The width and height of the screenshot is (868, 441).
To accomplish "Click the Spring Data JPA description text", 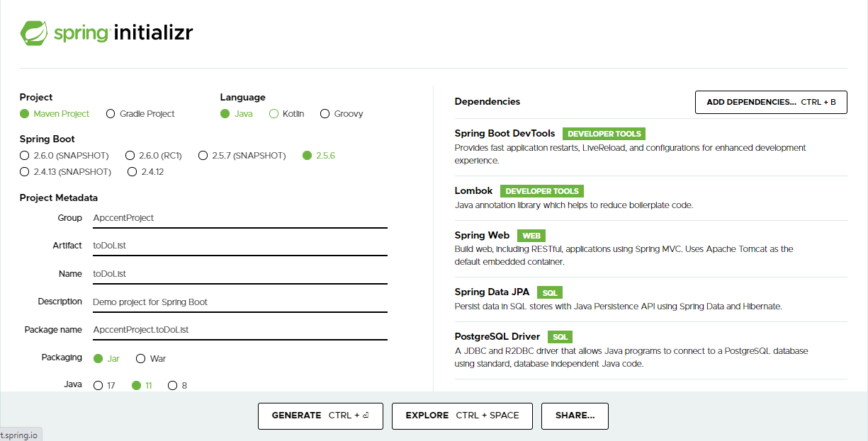I will [618, 307].
